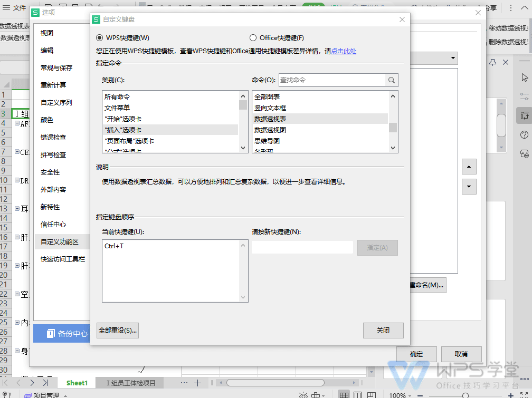Close the 自定义键盘 dialog with X

click(x=402, y=20)
